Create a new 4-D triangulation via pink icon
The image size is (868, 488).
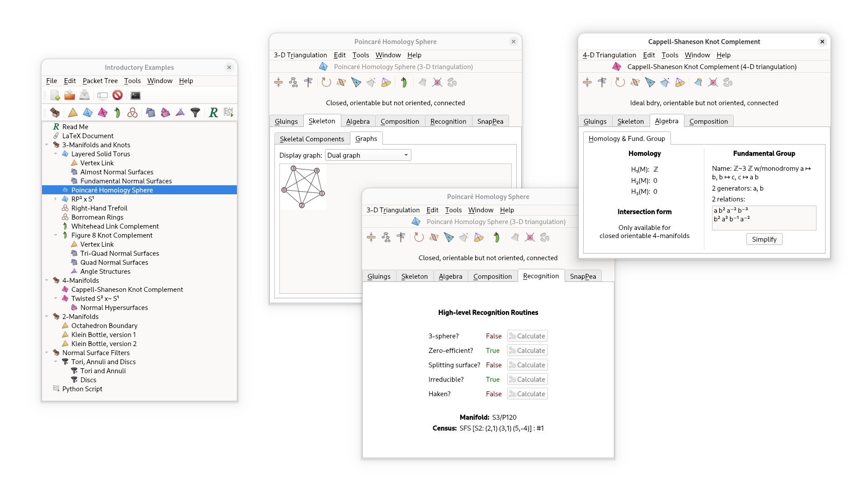click(x=103, y=113)
